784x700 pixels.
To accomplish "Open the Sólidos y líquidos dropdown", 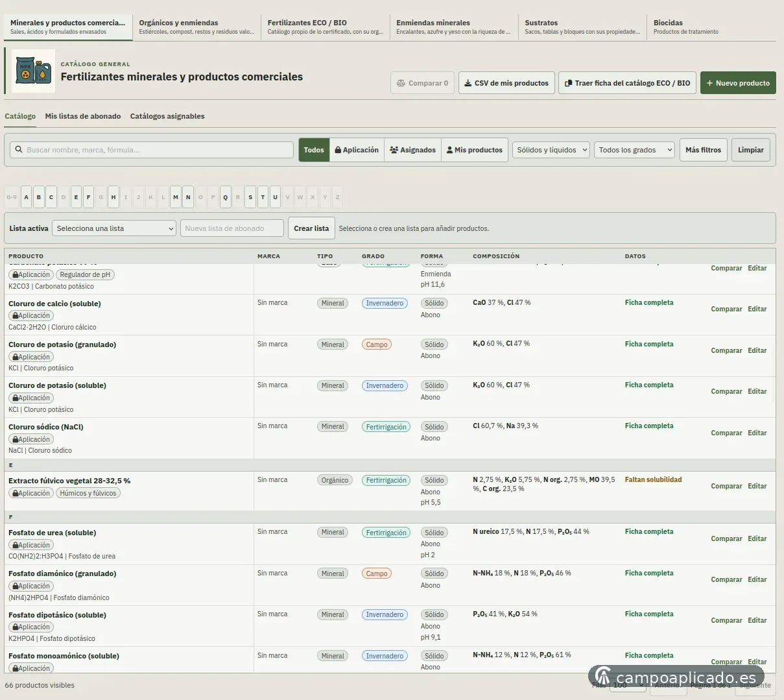I will click(551, 150).
